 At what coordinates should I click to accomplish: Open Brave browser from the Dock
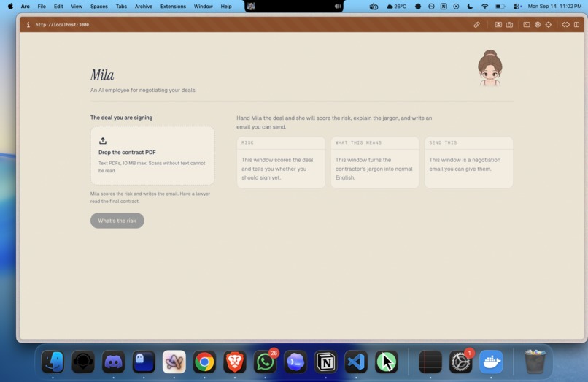pyautogui.click(x=235, y=362)
